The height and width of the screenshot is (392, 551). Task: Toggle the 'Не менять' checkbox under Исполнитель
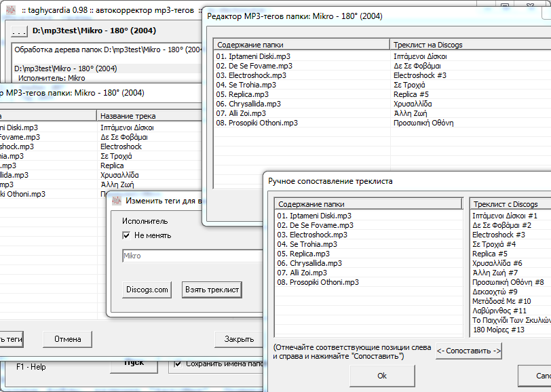[126, 235]
